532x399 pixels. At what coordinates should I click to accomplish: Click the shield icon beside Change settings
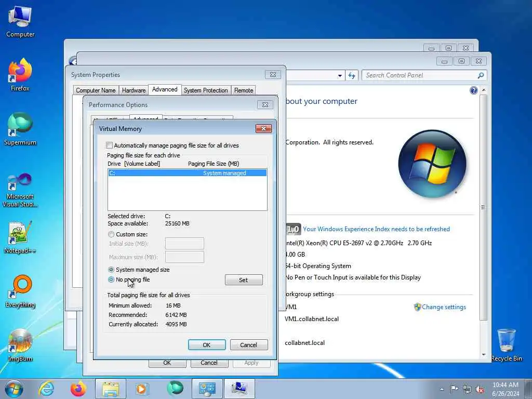[x=417, y=307]
